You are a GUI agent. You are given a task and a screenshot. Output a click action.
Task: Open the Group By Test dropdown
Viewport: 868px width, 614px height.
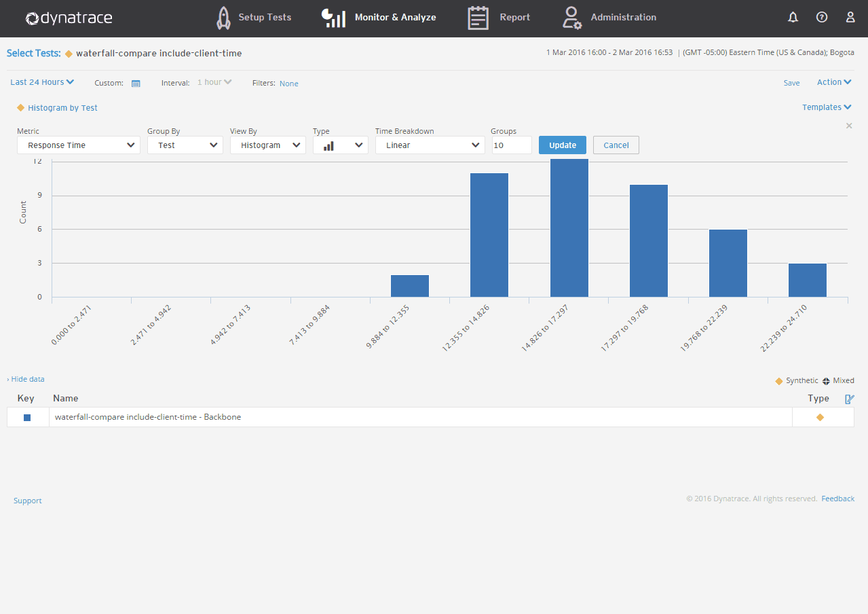click(185, 145)
